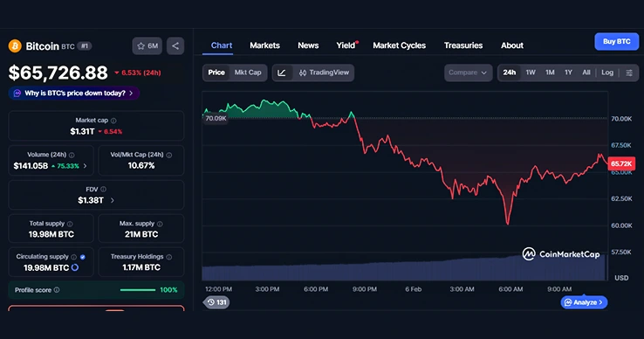Open the Chart tab
The image size is (644, 339).
coord(222,45)
